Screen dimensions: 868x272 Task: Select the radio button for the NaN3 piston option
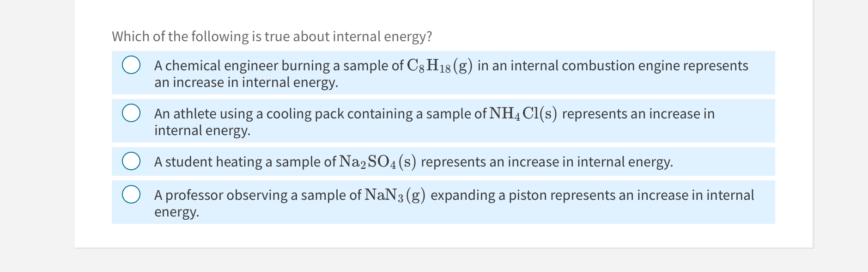(132, 195)
